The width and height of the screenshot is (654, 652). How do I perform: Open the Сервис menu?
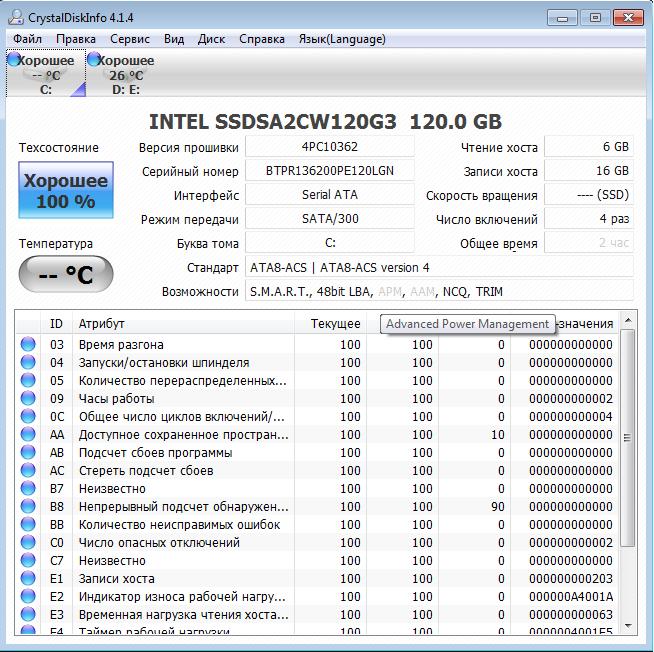pyautogui.click(x=130, y=39)
